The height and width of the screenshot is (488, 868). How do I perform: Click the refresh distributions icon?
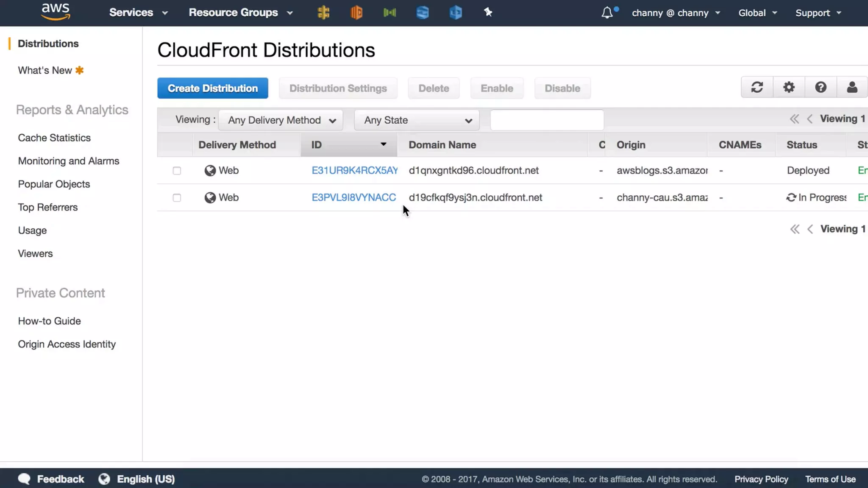tap(757, 88)
